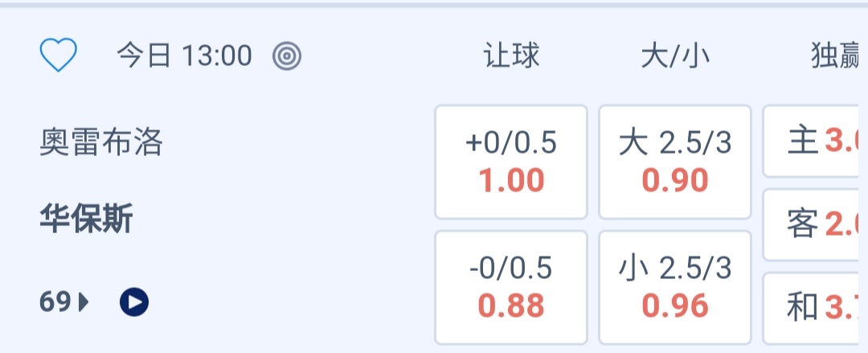Select handicap -0/0.5 odds 0.88
868x353 pixels.
pos(511,287)
